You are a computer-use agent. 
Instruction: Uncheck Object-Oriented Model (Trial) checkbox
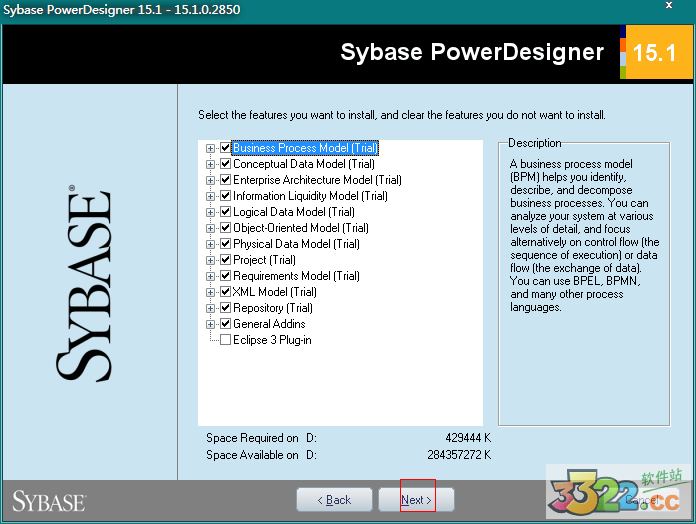point(225,228)
